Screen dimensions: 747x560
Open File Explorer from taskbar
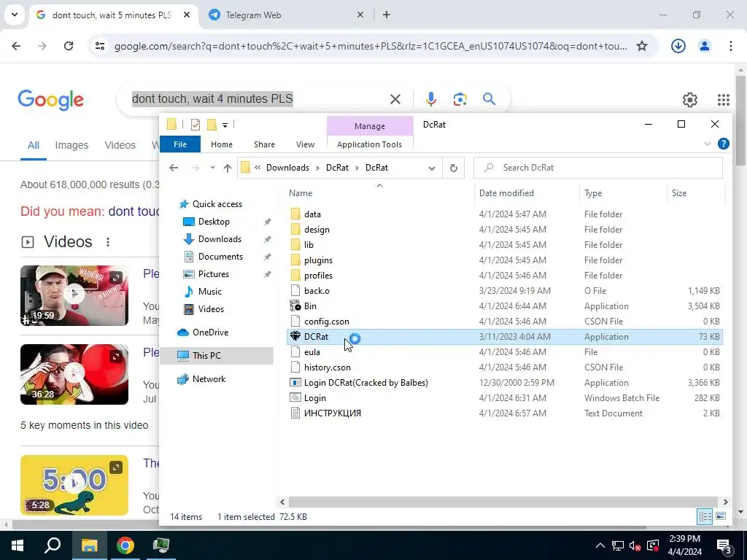click(89, 545)
